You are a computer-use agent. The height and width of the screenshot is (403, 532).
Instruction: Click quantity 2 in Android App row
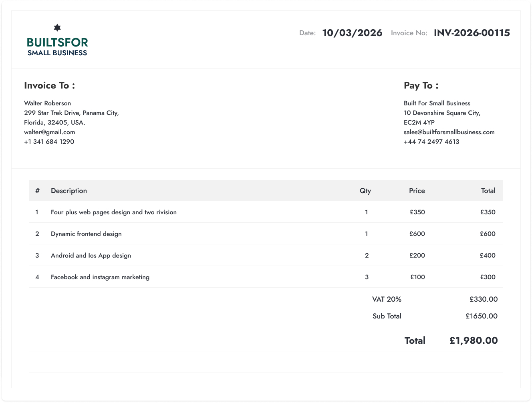pos(367,256)
